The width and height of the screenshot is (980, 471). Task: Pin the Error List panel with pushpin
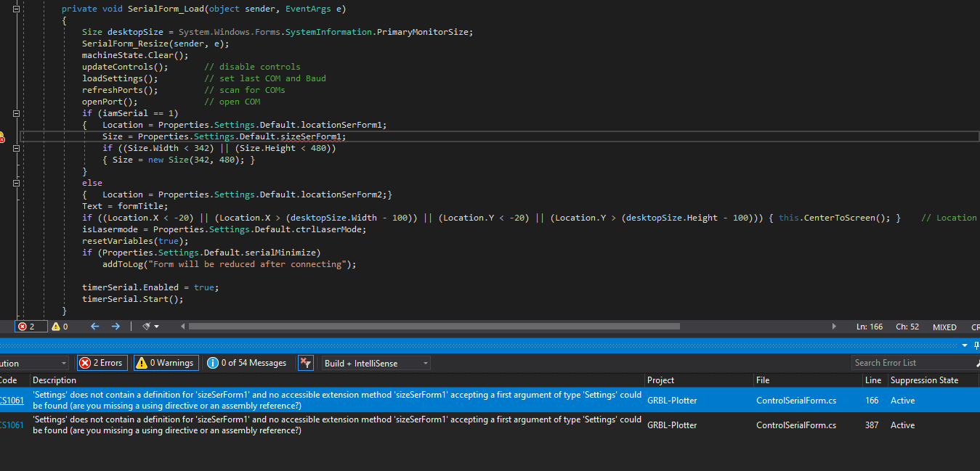[976, 345]
